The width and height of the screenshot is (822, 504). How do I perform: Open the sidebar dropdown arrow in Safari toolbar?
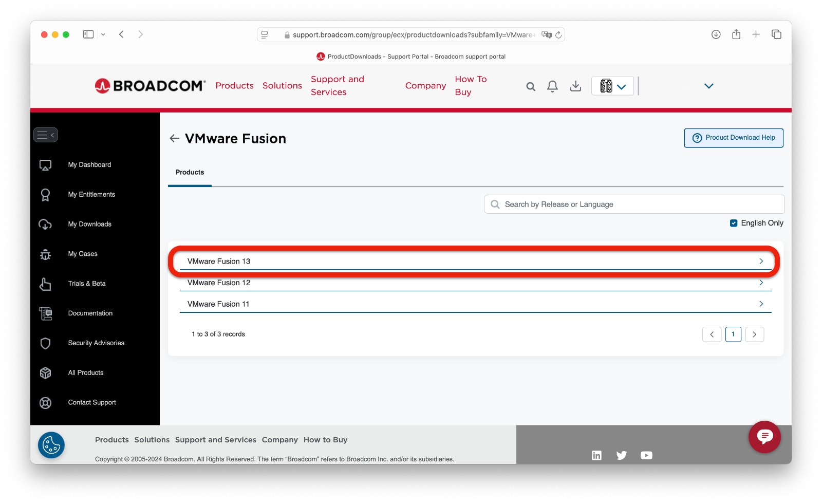click(x=103, y=34)
